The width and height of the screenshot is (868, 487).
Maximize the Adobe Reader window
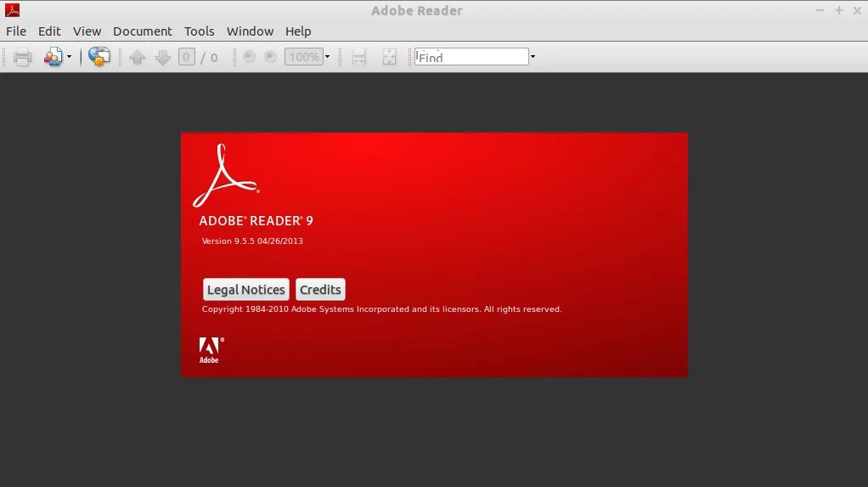[x=839, y=10]
